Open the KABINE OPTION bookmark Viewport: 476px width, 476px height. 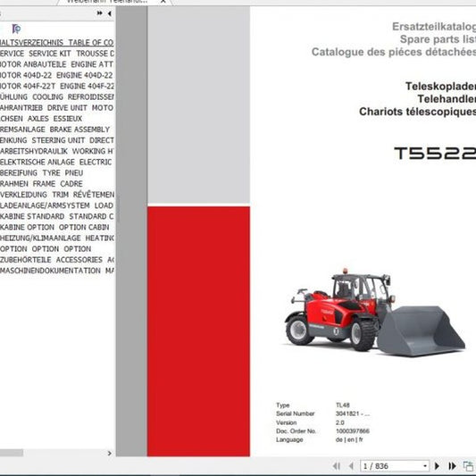pos(54,227)
